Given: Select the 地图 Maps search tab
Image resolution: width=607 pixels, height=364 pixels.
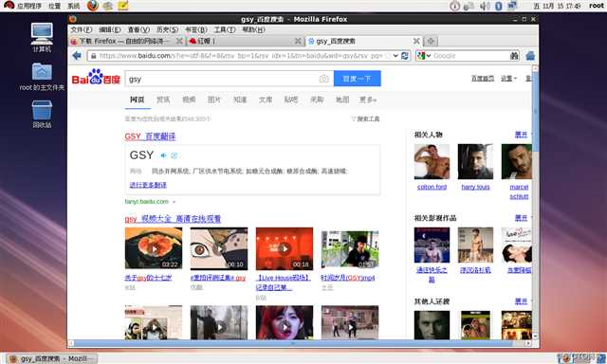Looking at the screenshot, I should pos(342,100).
